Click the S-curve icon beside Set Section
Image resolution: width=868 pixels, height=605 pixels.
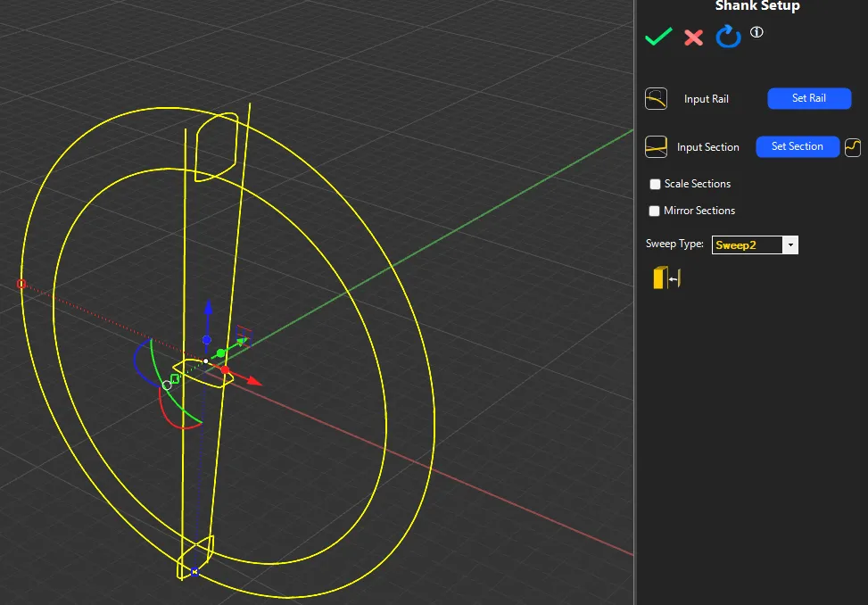(x=853, y=146)
